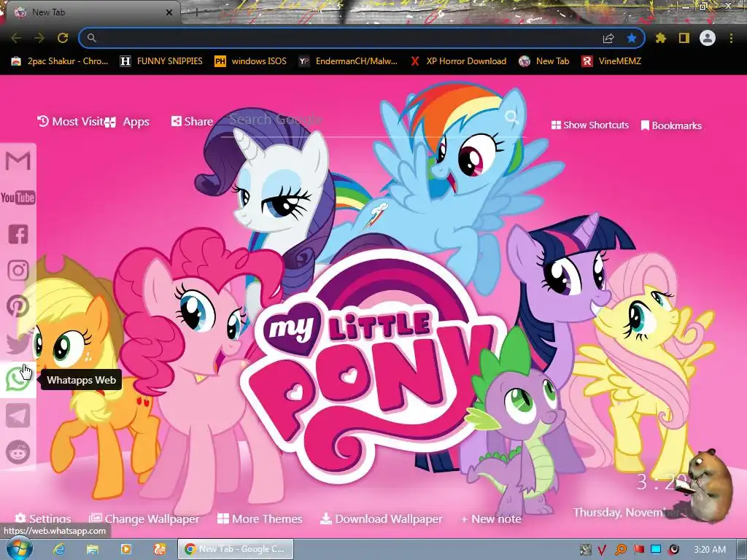Toggle the bookmark star icon

(632, 38)
